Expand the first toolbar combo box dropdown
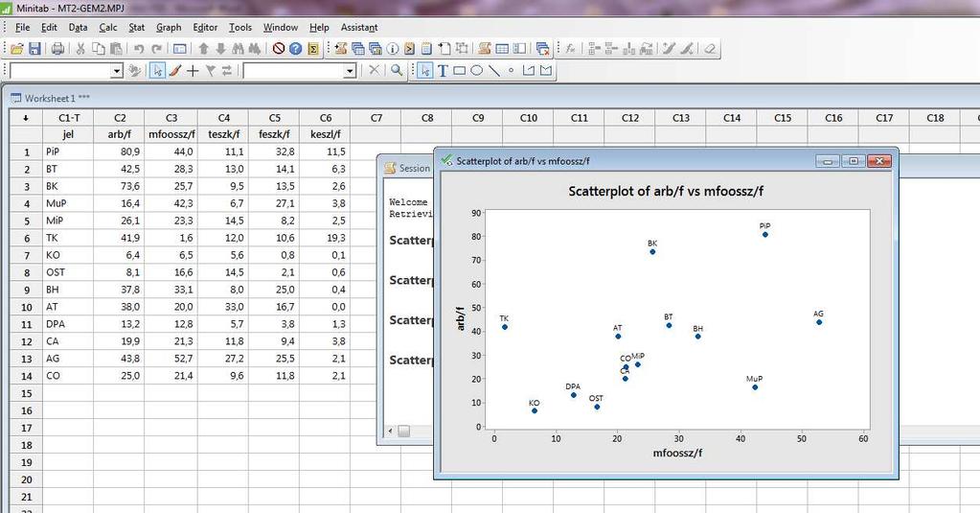The height and width of the screenshot is (513, 980). (117, 71)
